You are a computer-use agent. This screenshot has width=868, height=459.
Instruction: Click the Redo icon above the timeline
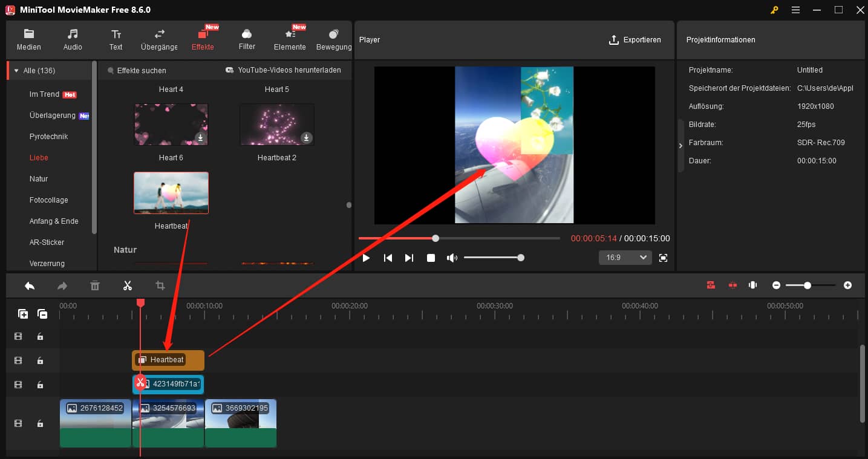(62, 285)
